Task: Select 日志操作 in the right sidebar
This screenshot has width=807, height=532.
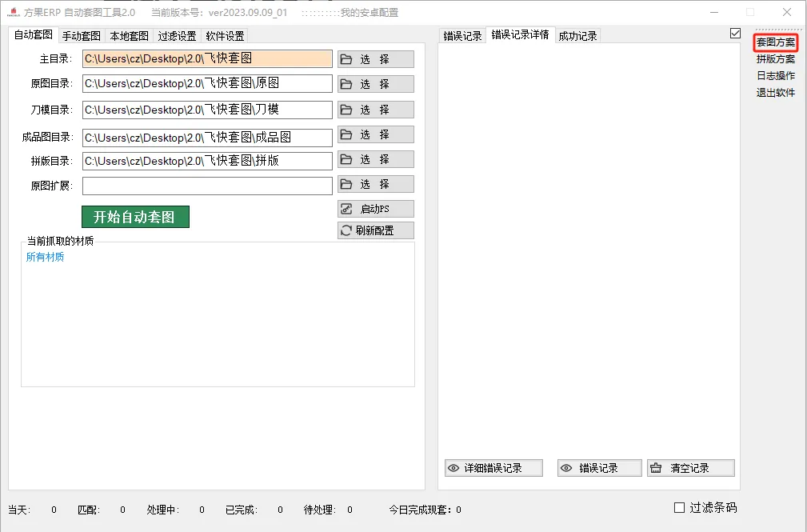Action: click(775, 75)
